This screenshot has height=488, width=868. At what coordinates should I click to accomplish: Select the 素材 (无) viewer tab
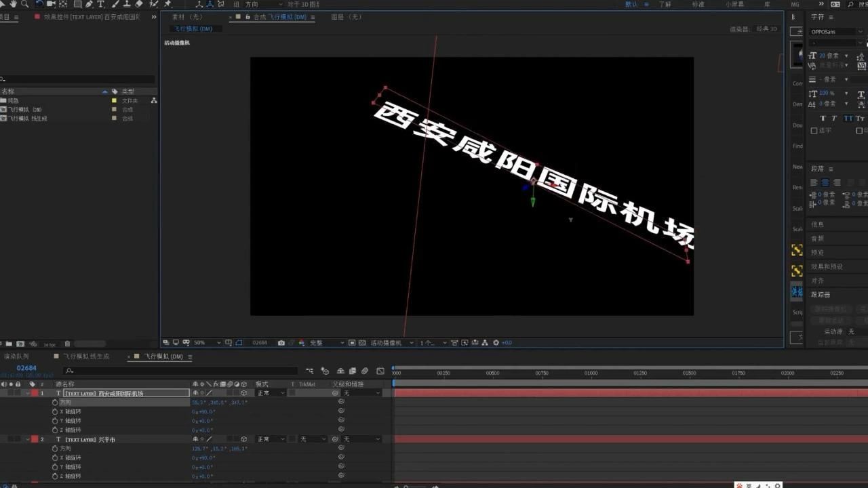187,17
